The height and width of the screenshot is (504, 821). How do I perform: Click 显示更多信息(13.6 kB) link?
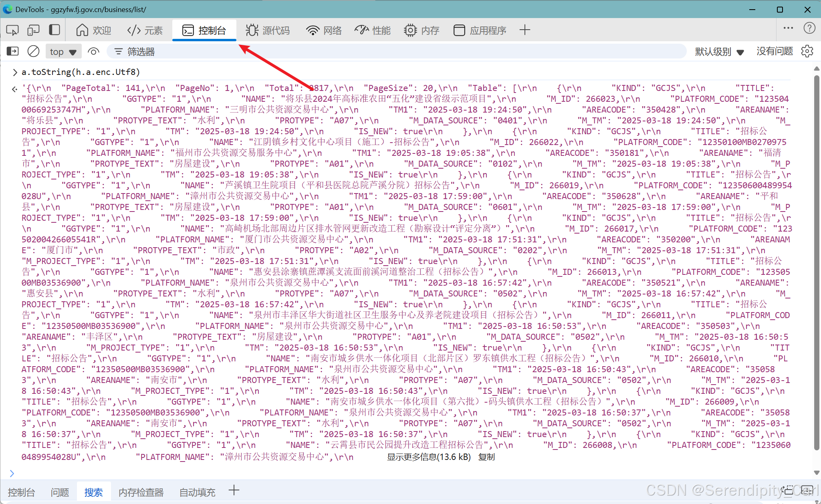coord(428,457)
